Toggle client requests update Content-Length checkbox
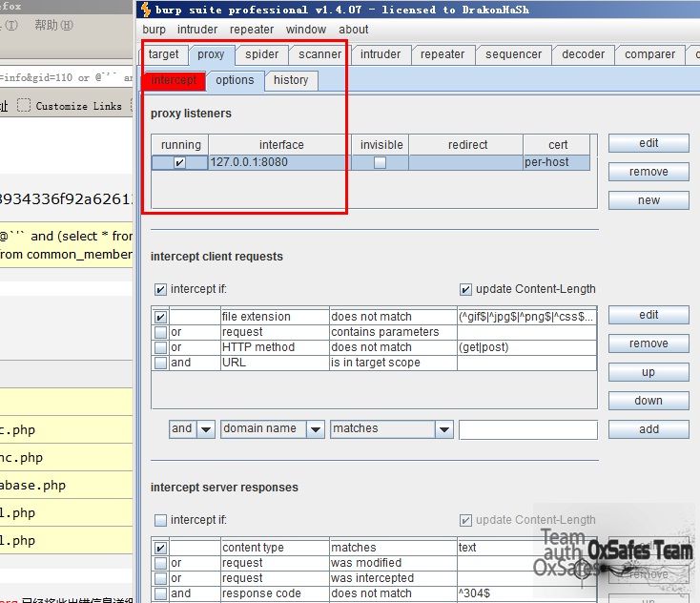 point(465,289)
